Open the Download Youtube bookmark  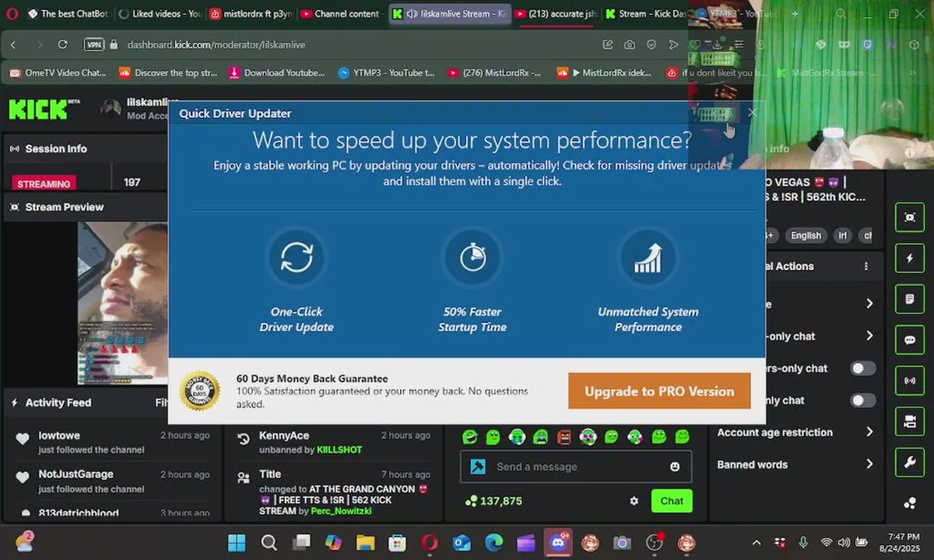click(277, 73)
